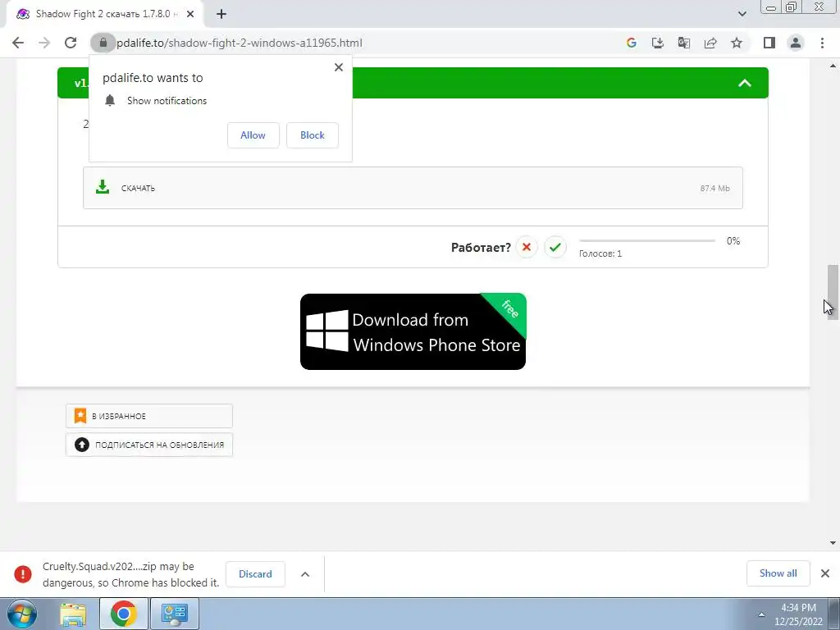Click the green download arrow icon
This screenshot has height=630, width=840.
pos(103,187)
